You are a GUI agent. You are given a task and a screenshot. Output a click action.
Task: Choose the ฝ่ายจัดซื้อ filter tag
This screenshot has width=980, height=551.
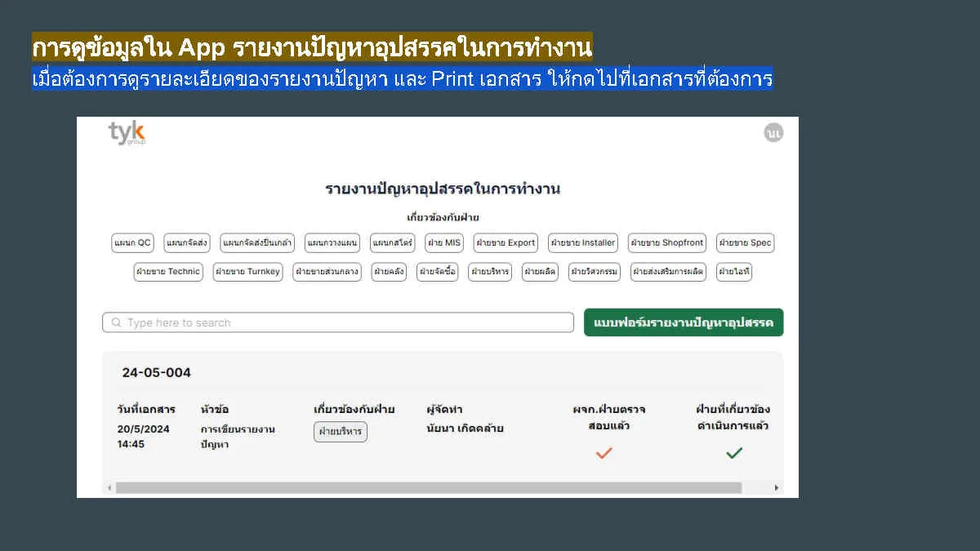tap(438, 272)
